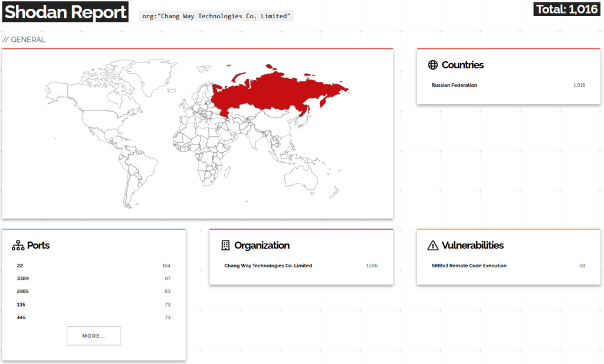Screen dimensions: 604x364
Task: Click the Countries card heading
Action: click(x=462, y=65)
